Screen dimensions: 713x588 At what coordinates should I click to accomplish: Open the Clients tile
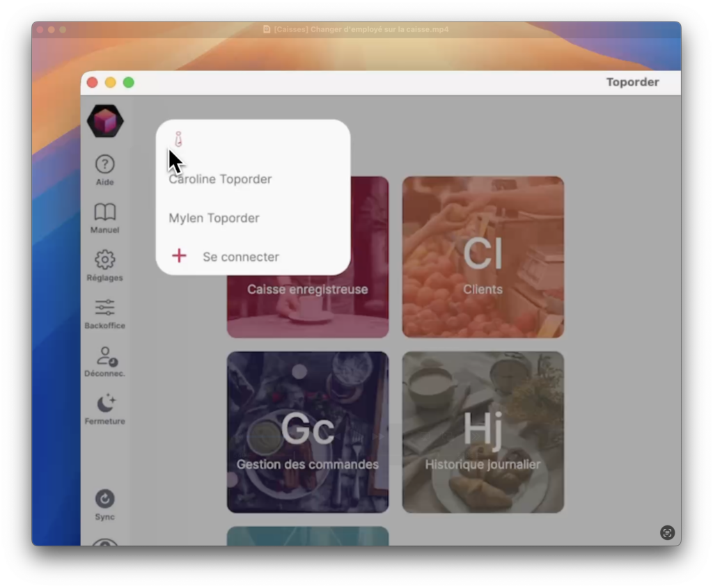tap(483, 257)
